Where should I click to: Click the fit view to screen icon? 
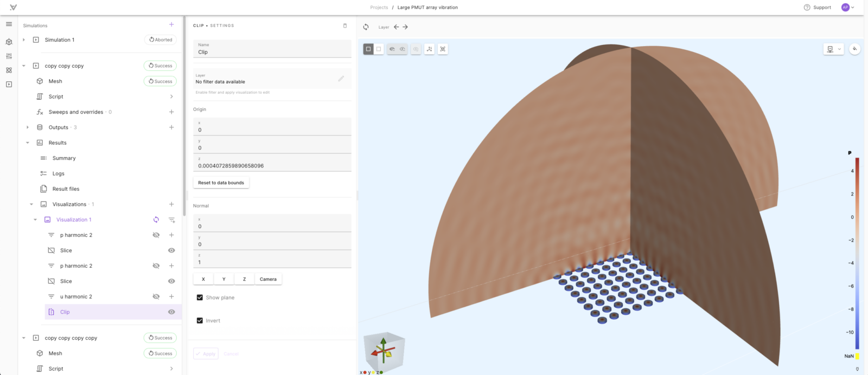tap(443, 49)
